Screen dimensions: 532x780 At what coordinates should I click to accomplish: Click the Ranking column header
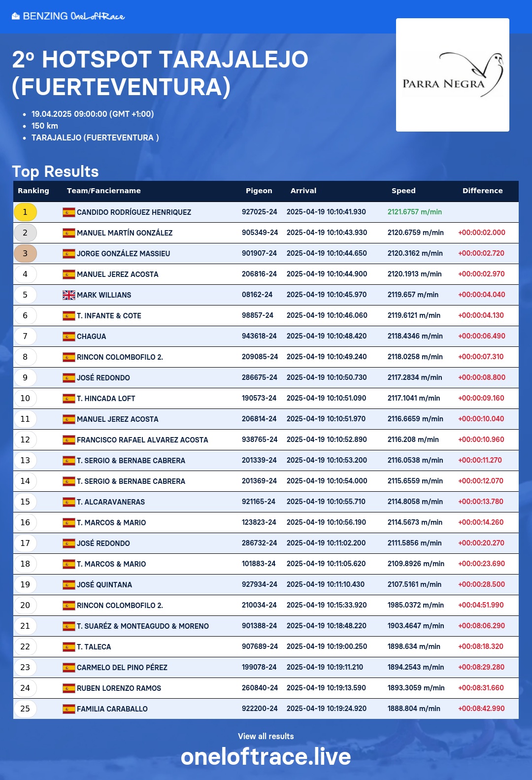point(33,191)
